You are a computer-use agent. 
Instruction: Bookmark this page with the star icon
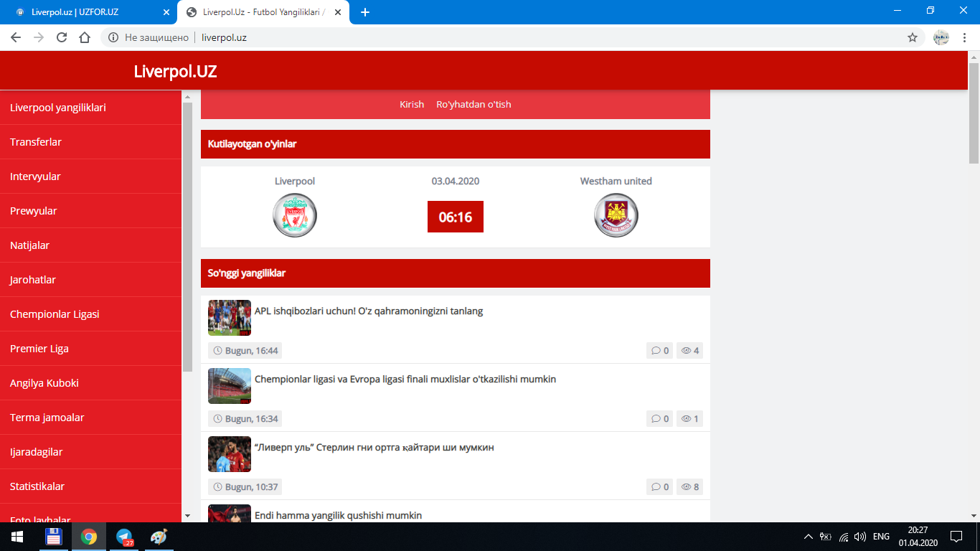913,37
